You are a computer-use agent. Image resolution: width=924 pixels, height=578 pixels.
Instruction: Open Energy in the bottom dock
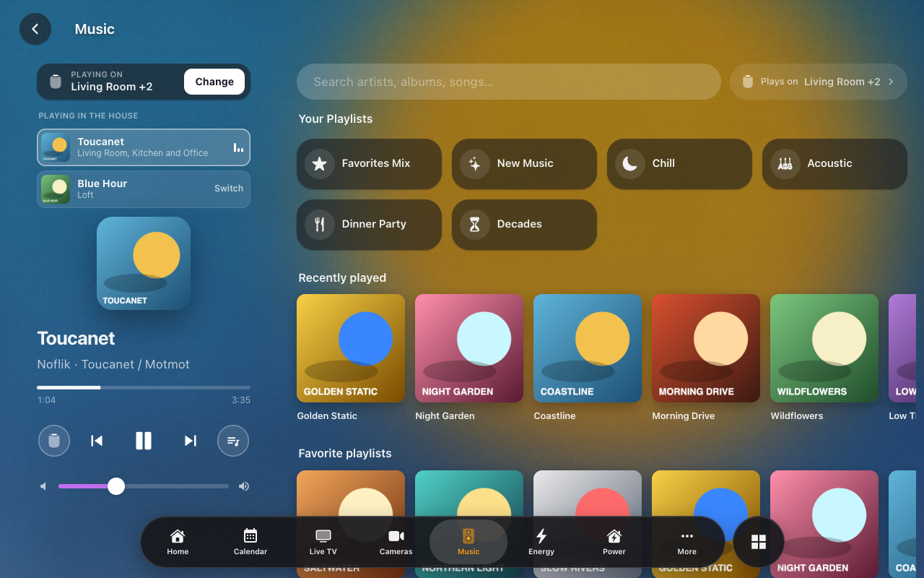pyautogui.click(x=541, y=542)
